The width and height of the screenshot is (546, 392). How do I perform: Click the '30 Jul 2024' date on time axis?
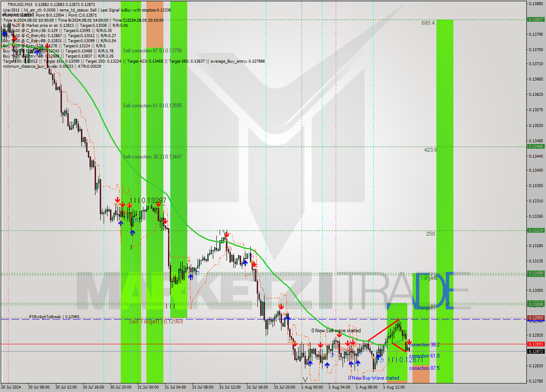12,388
